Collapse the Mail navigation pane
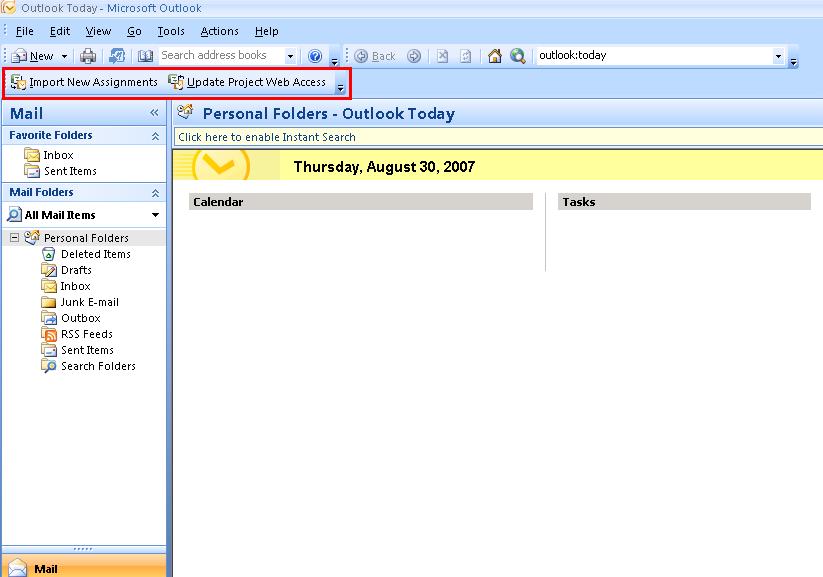The image size is (823, 577). click(x=154, y=113)
